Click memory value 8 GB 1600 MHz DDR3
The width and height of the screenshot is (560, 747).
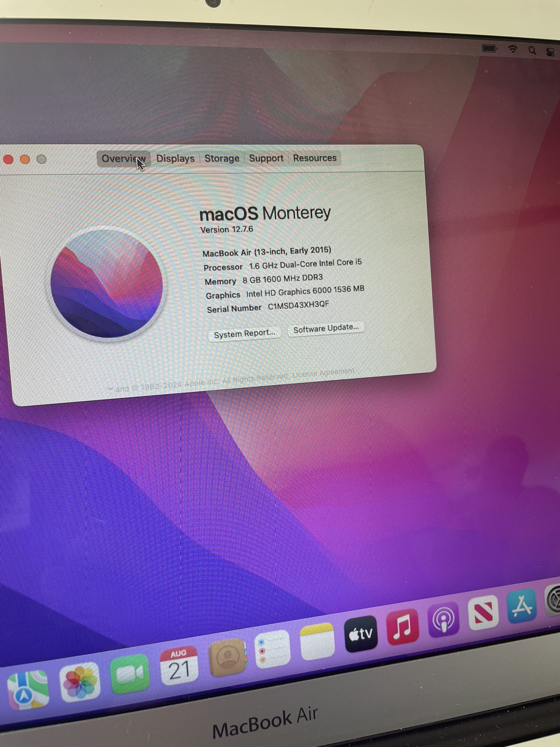point(282,279)
